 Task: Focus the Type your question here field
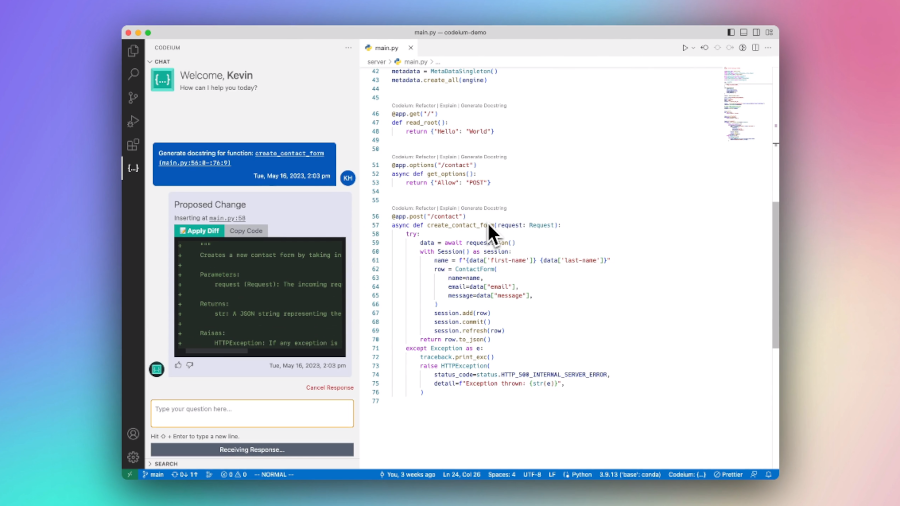(x=252, y=413)
